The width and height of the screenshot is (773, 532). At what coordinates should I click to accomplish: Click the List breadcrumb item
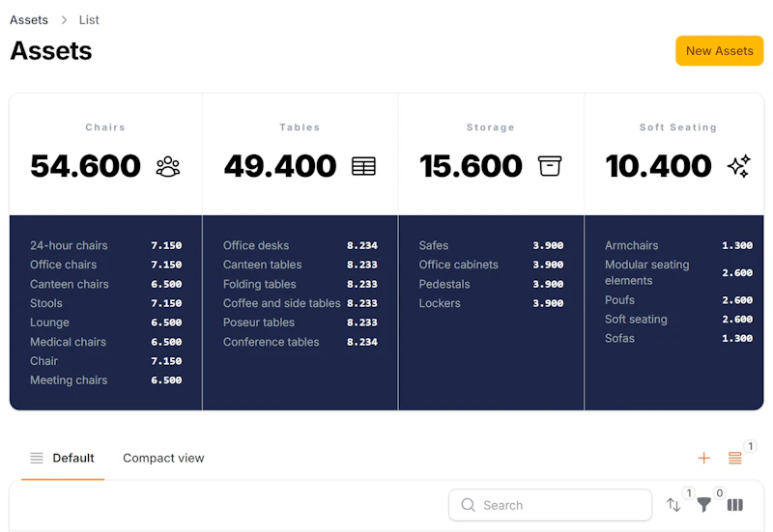tap(89, 19)
